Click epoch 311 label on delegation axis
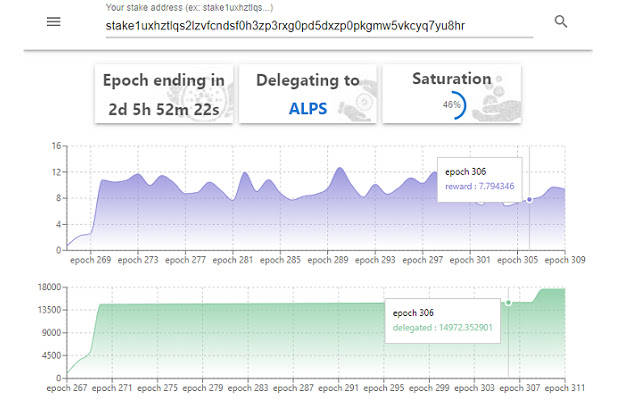 (x=564, y=387)
